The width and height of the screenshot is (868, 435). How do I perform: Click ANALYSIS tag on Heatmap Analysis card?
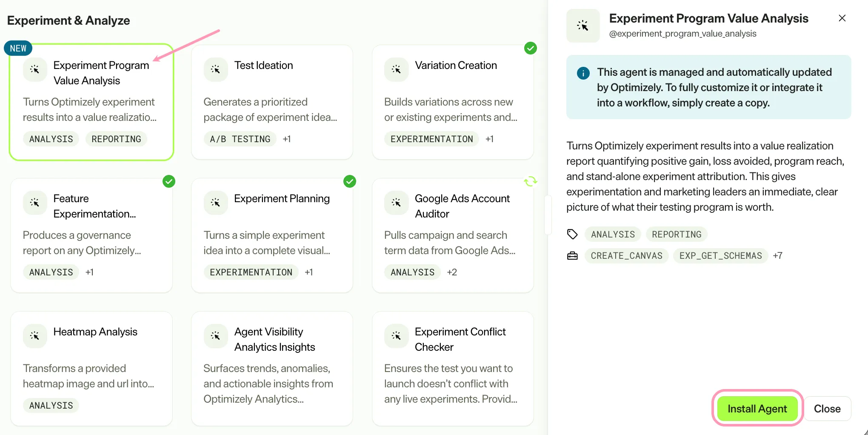51,406
